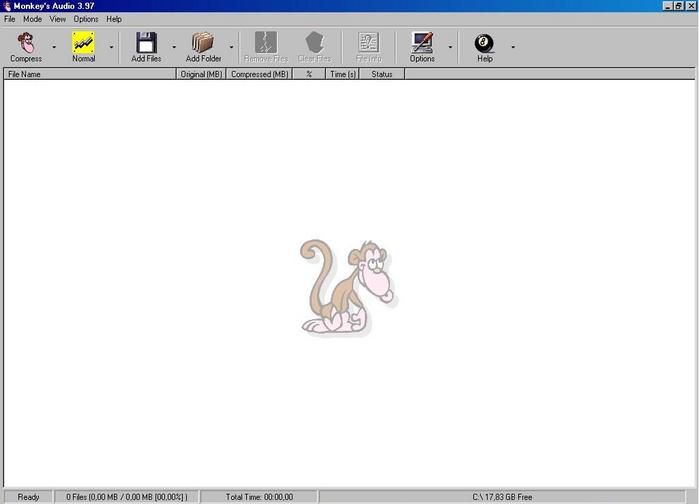Screen dimensions: 699x504
Task: Click the Clear Files toolbar icon
Action: click(x=315, y=43)
